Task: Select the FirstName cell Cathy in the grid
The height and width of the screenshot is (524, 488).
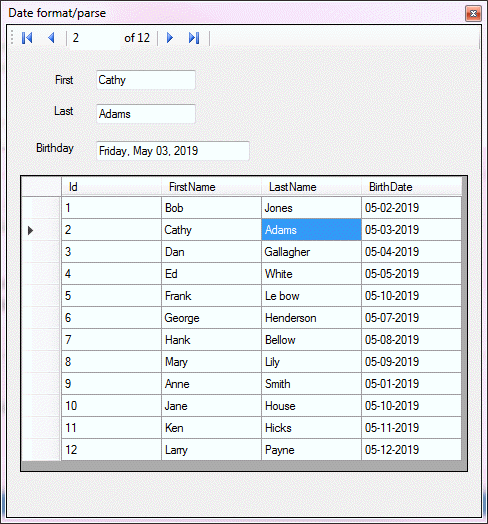Action: point(211,230)
